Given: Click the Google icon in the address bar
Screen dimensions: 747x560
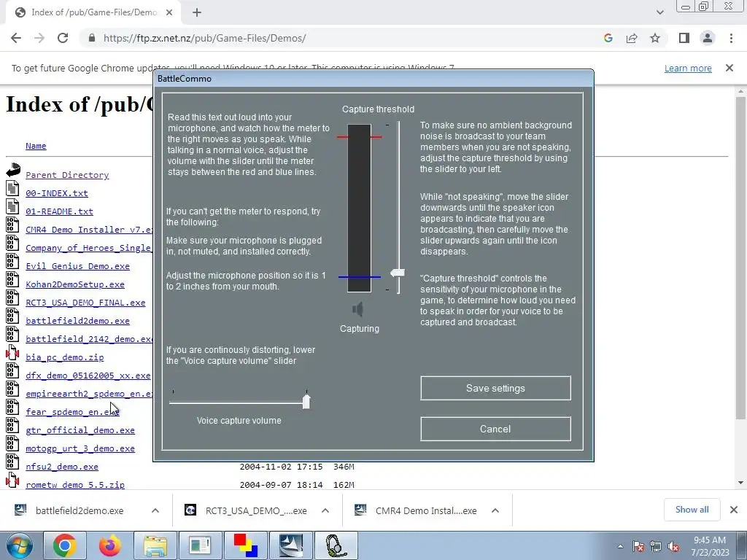Looking at the screenshot, I should pos(608,38).
